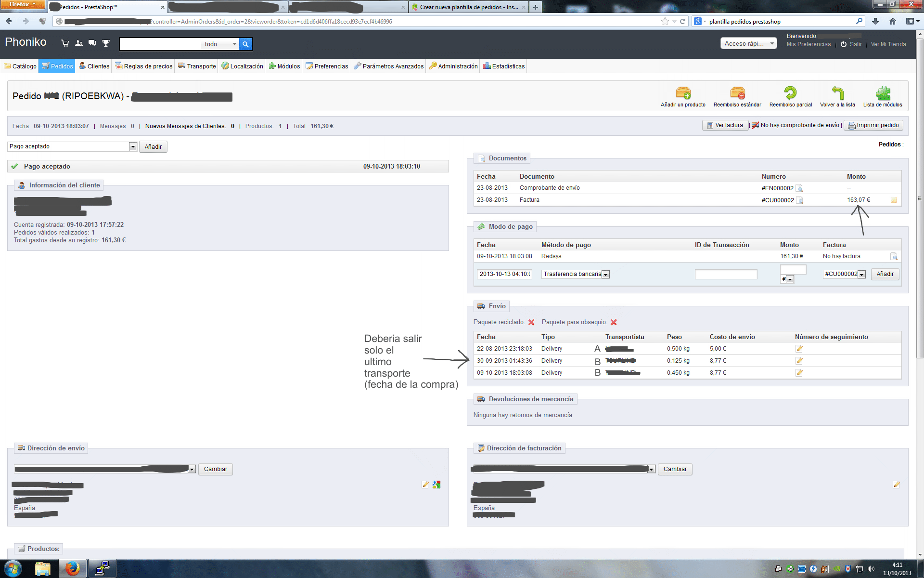Click the Ver factura button
The width and height of the screenshot is (924, 578).
pos(725,125)
